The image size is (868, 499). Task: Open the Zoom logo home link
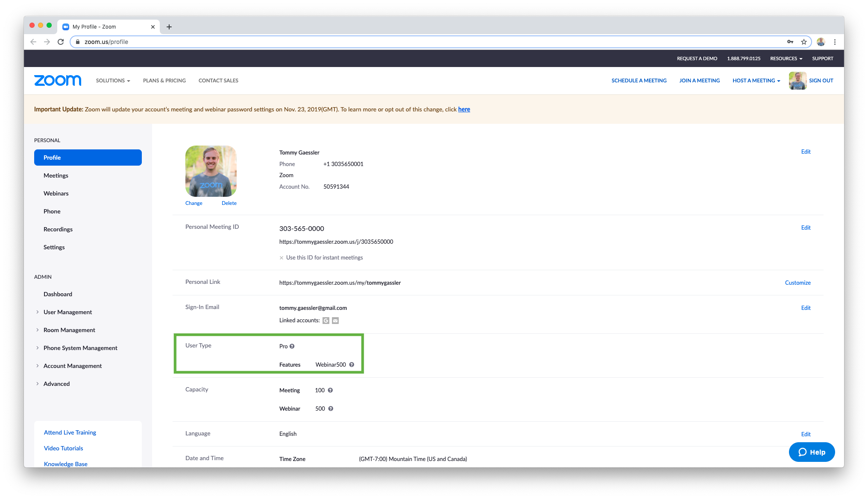(x=58, y=80)
